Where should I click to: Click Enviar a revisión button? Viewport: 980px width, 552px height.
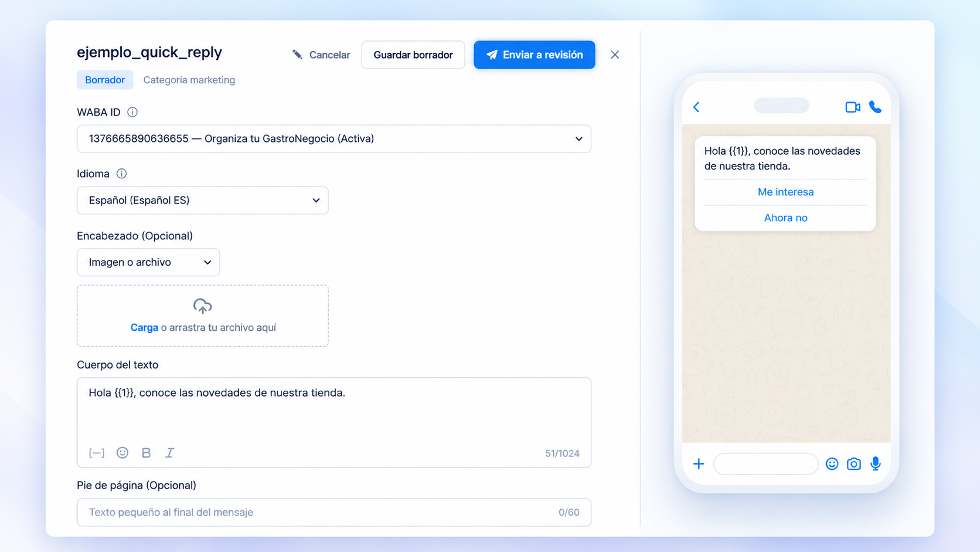click(535, 55)
